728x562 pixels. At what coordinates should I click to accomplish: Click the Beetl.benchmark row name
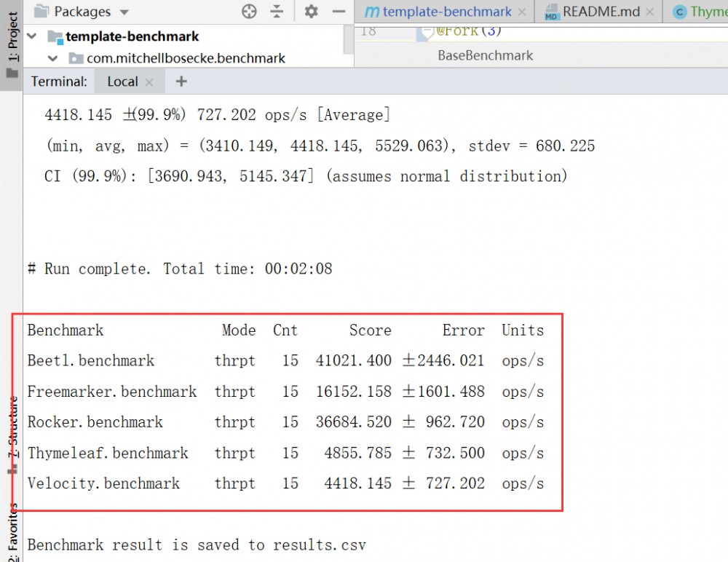click(x=90, y=360)
